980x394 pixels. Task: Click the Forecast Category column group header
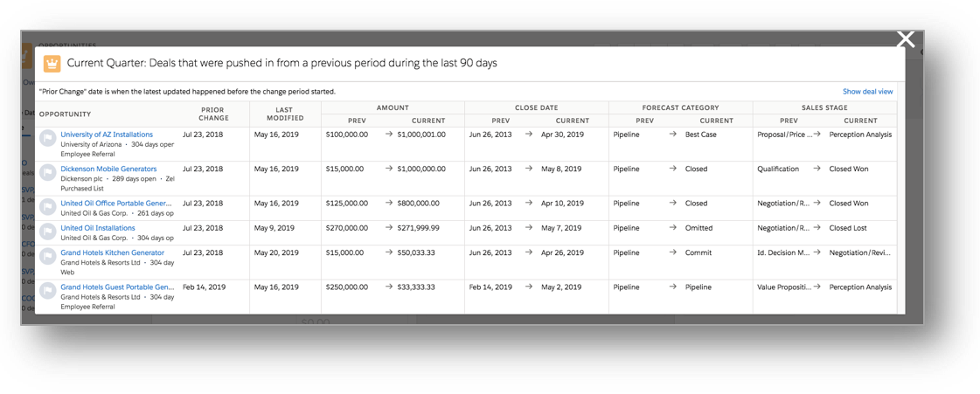[681, 107]
